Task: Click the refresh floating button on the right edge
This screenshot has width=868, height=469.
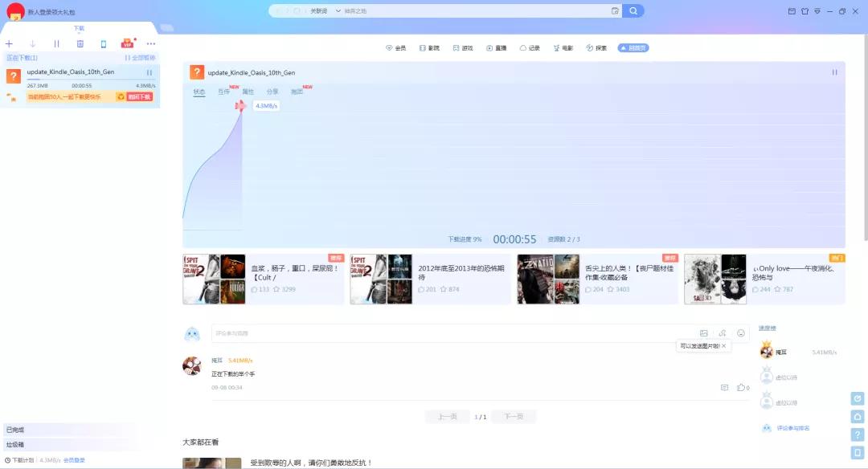Action: [858, 398]
